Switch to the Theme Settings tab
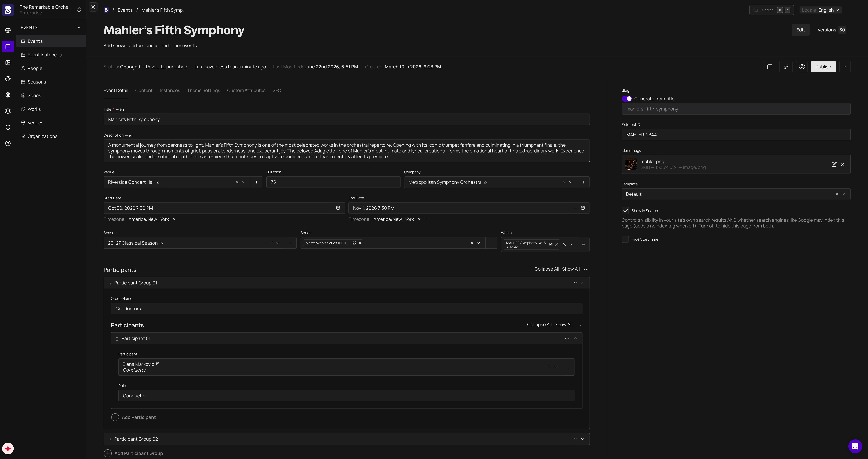Screen dimensions: 868x459 point(204,91)
